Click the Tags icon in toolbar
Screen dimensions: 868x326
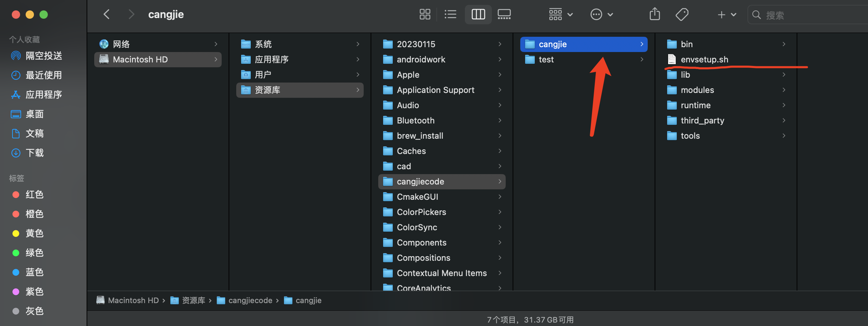(x=682, y=15)
